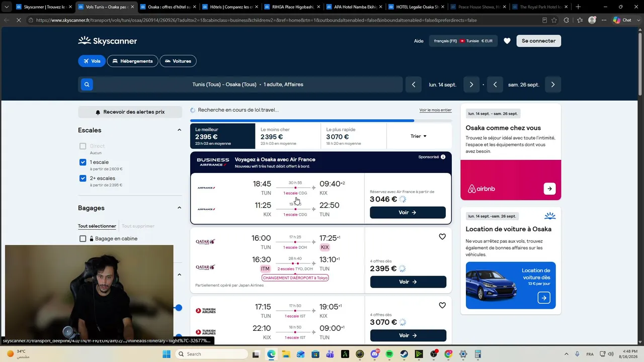Open saved favorites heart in header
The height and width of the screenshot is (362, 644).
tap(507, 41)
